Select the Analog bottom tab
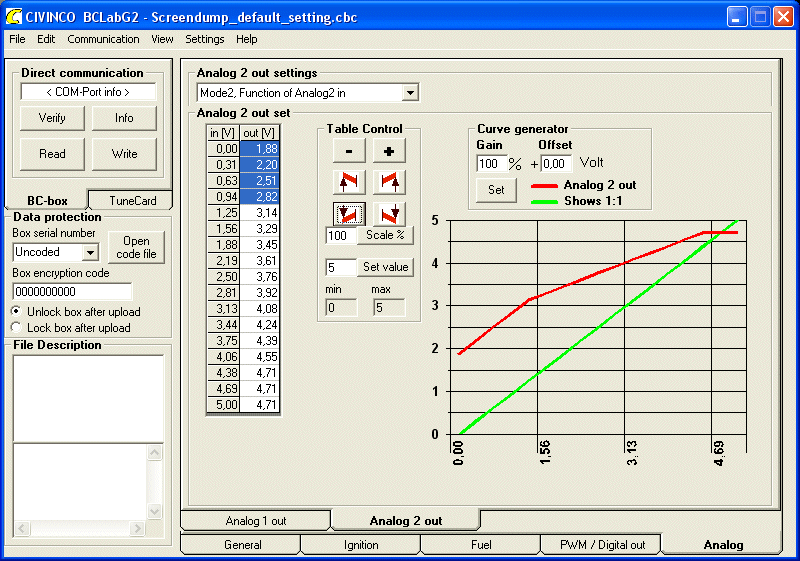Screen dimensions: 800x561 coord(722,545)
